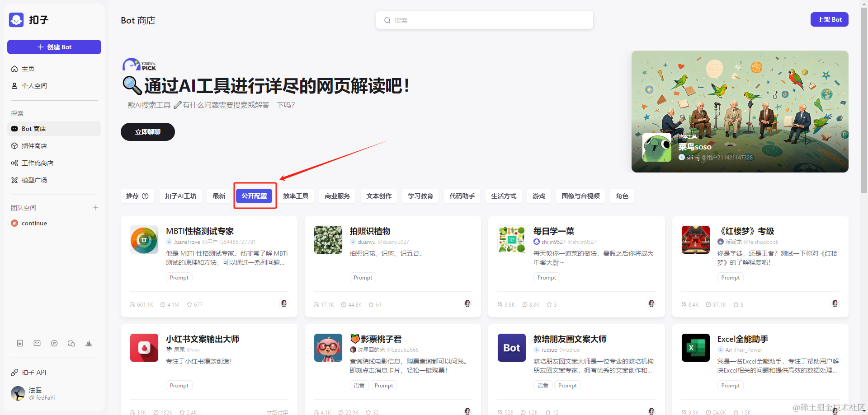Open the 公开配置 tab
Screen dimensions: 868x415
click(254, 196)
